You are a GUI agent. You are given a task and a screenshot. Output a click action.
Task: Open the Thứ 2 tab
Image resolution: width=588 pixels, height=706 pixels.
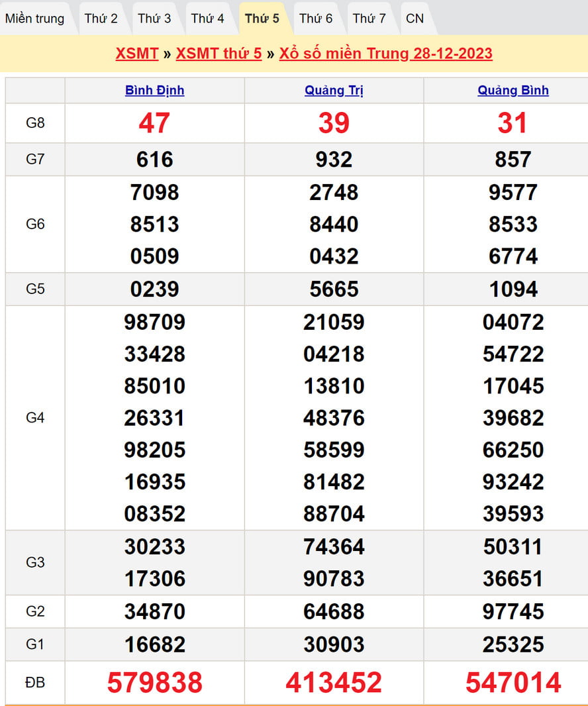[101, 19]
